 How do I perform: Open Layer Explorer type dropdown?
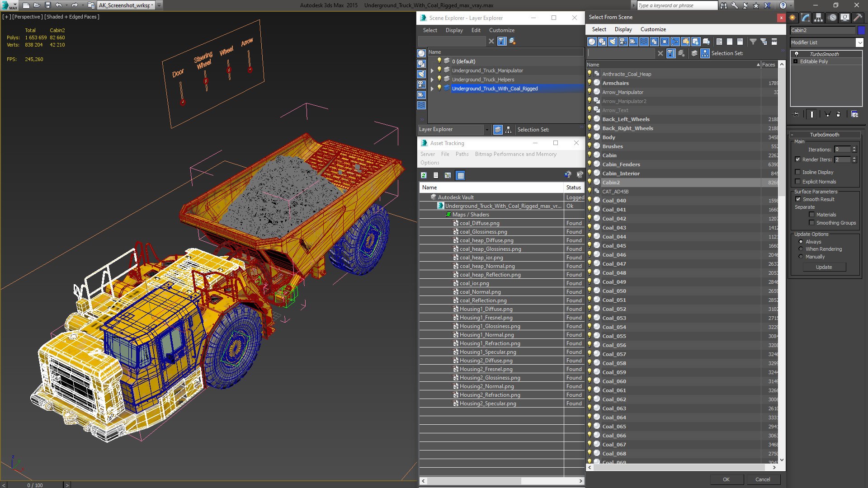tap(486, 130)
